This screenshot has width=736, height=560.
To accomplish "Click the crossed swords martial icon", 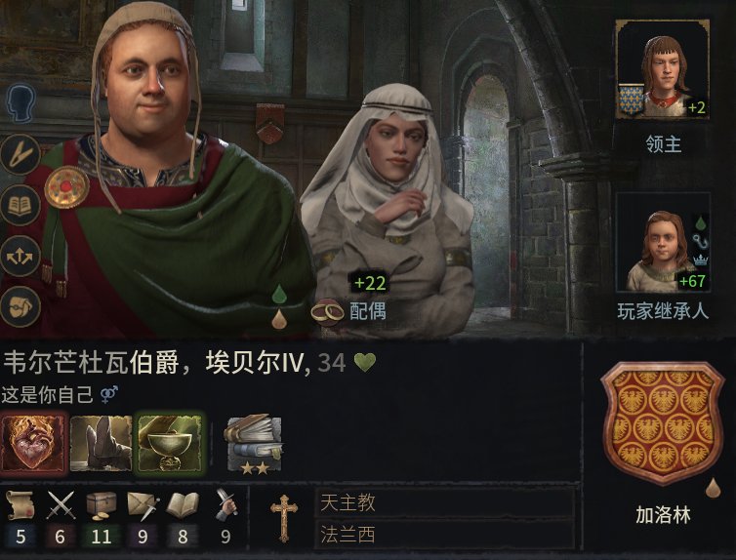I will [x=61, y=505].
